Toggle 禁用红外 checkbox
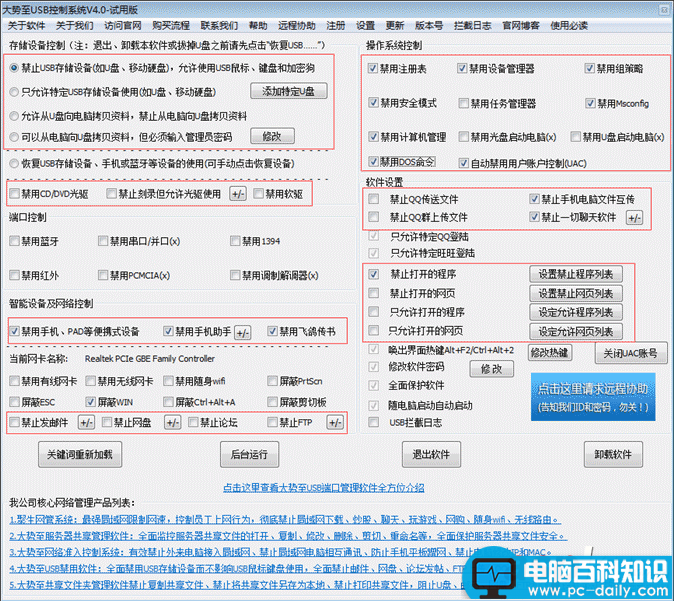Screen dimensions: 674x601 15,275
